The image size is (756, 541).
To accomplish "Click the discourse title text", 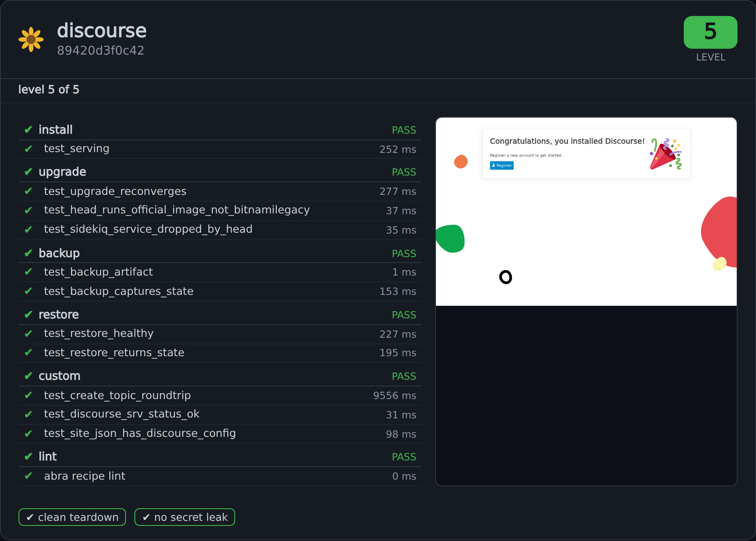I will (x=102, y=31).
